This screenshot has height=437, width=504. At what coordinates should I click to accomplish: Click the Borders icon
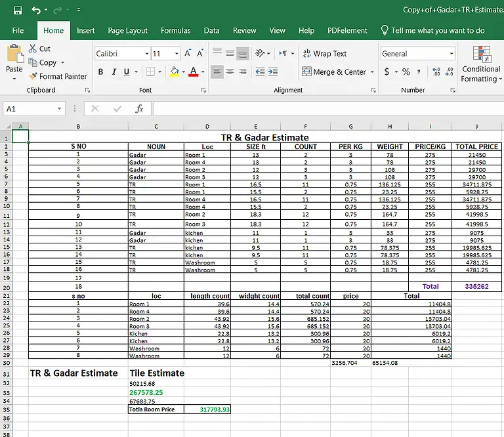pyautogui.click(x=150, y=72)
